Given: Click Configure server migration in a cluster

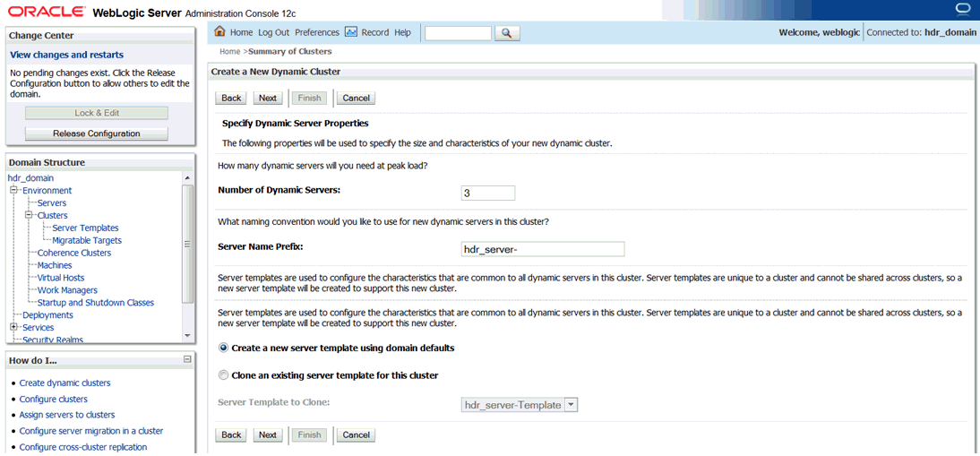Looking at the screenshot, I should pos(91,431).
